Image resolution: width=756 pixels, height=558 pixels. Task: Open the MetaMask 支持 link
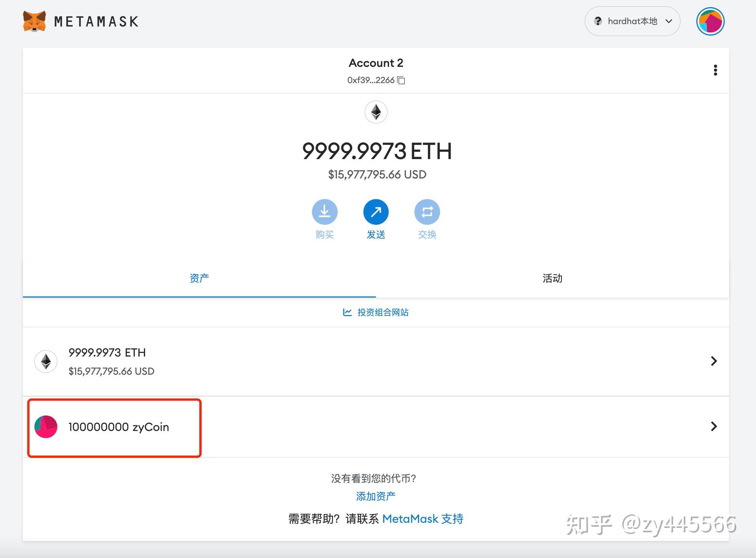(x=423, y=519)
